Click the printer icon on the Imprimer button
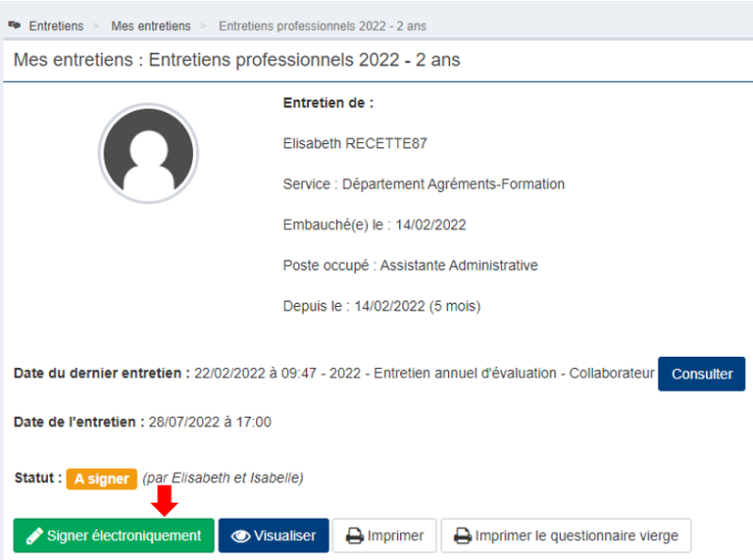The image size is (753, 560). (x=354, y=536)
